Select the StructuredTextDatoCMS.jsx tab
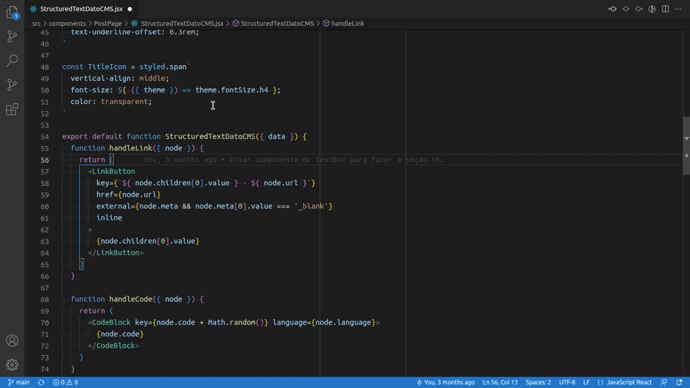This screenshot has width=690, height=388. click(x=81, y=9)
